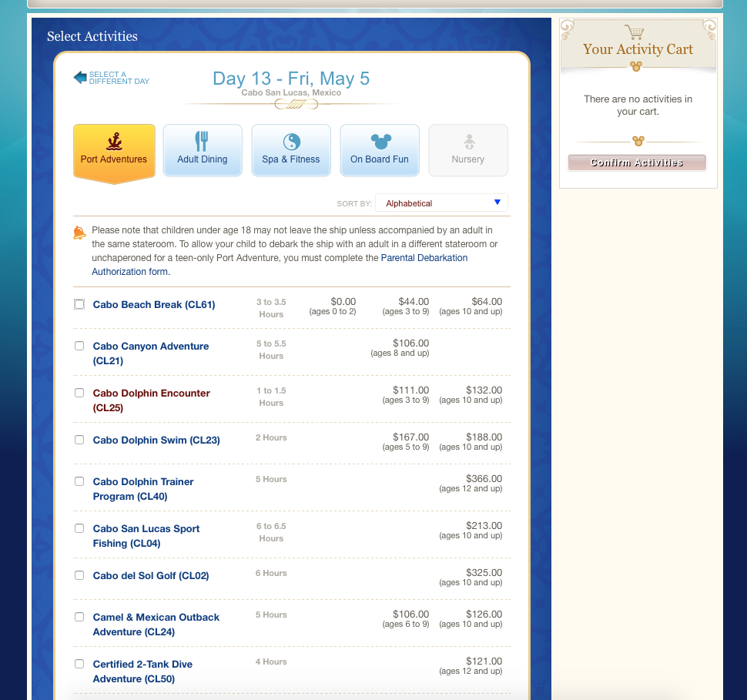Select the Cabo Dolphin Swim (CL23) checkbox
747x700 pixels.
coord(79,440)
